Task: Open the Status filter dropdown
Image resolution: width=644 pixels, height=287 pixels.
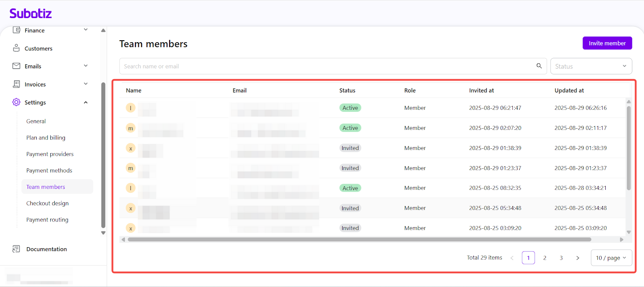Action: click(590, 66)
